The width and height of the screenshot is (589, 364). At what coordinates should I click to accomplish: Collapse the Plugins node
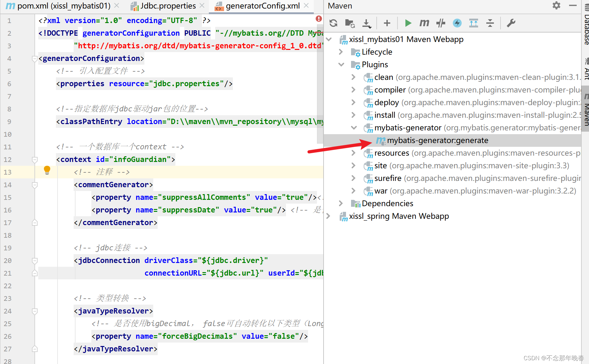tap(341, 64)
